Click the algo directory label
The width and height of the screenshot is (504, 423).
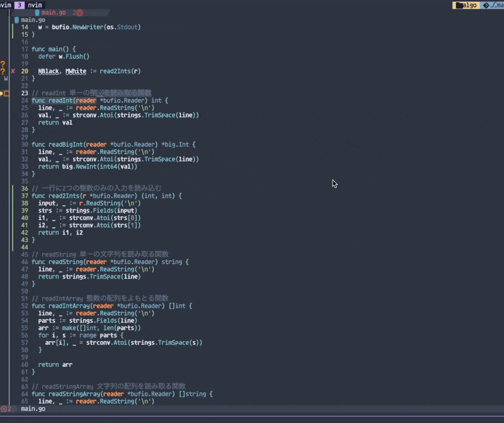tap(469, 5)
